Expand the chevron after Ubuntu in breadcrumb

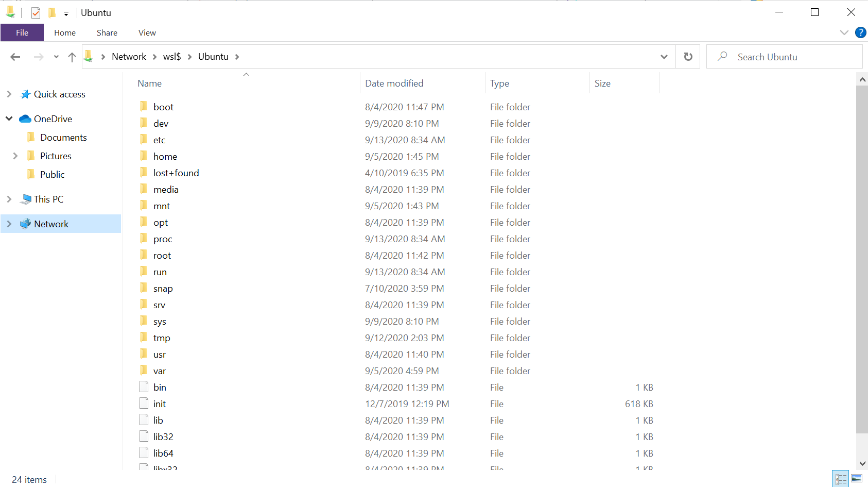click(x=237, y=57)
